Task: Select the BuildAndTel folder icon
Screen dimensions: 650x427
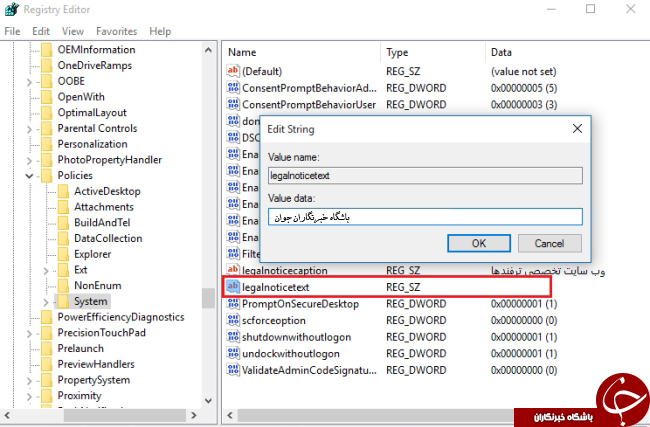Action: click(x=63, y=223)
